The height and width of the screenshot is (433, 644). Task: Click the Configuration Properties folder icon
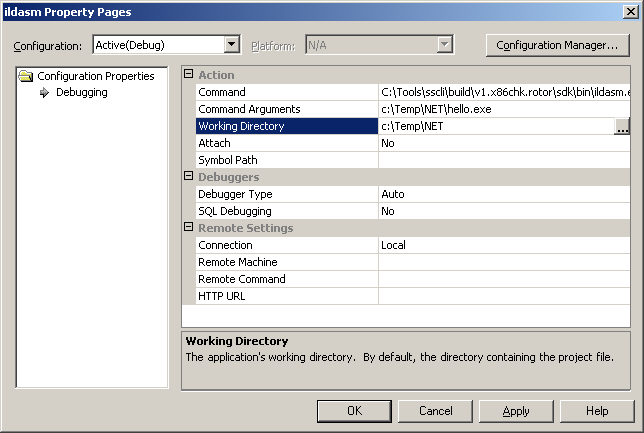point(27,76)
